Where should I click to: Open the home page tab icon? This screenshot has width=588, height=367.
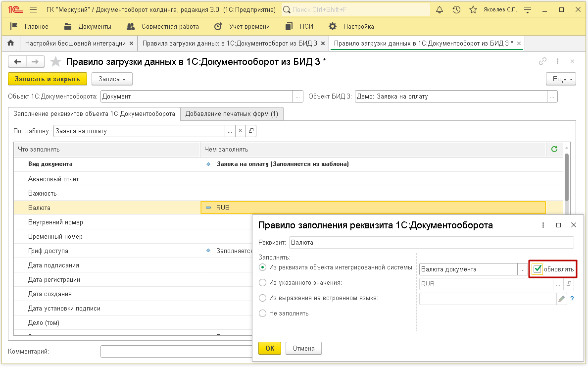point(10,44)
